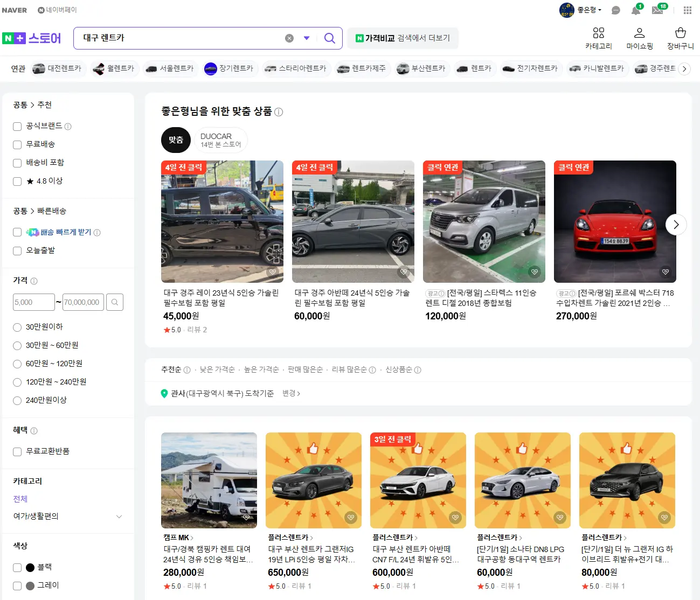Open the mail icon with badge 18
Viewport: 700px width, 600px height.
657,10
